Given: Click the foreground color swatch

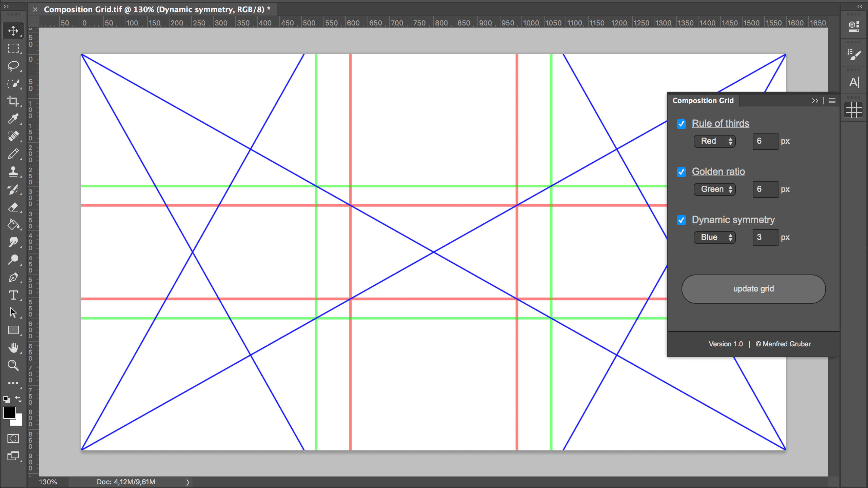Looking at the screenshot, I should pyautogui.click(x=9, y=412).
